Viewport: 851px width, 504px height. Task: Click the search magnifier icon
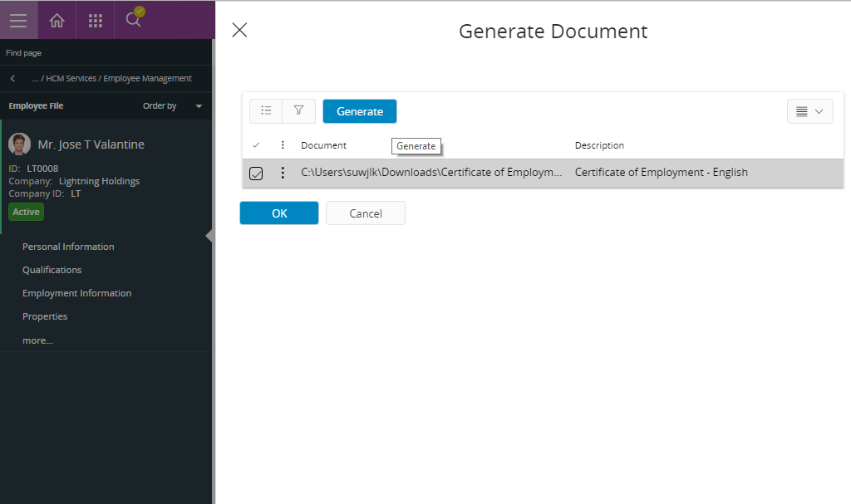point(133,20)
